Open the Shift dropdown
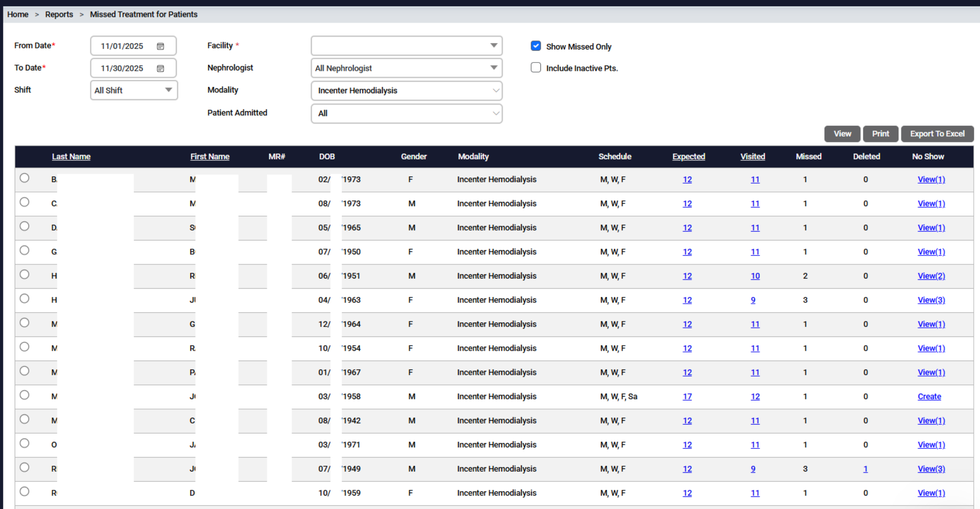Image resolution: width=980 pixels, height=509 pixels. pos(134,90)
